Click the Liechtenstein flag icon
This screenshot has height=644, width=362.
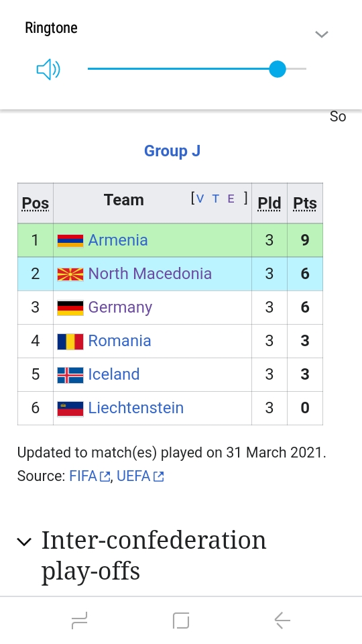pyautogui.click(x=70, y=409)
